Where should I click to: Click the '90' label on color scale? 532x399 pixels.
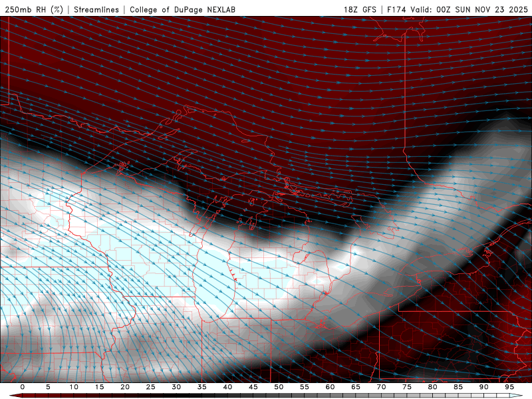(x=484, y=387)
